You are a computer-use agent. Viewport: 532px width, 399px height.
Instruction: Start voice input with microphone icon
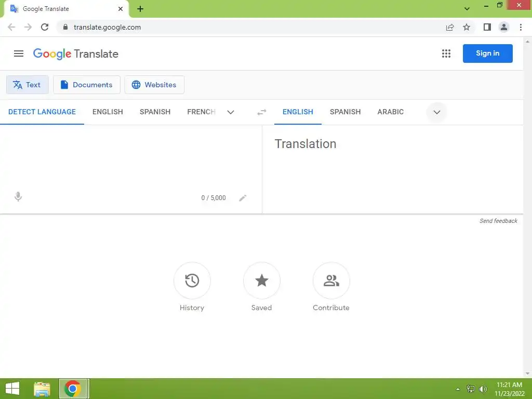pos(18,197)
